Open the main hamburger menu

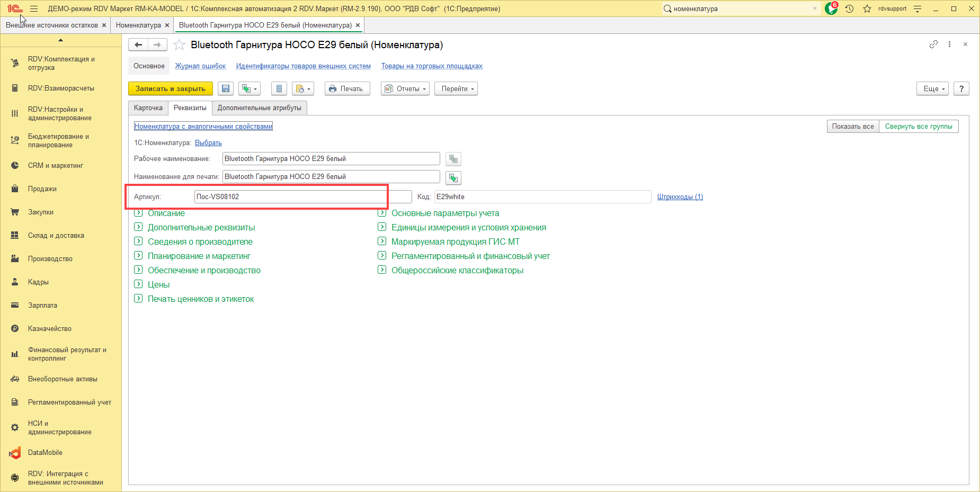click(x=34, y=8)
